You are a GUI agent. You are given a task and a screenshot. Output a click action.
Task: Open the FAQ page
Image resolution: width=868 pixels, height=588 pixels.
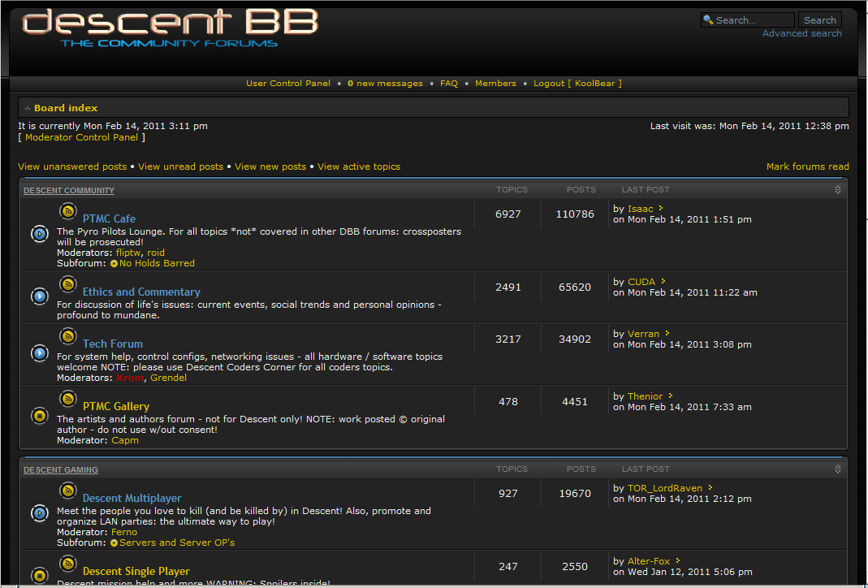tap(449, 83)
